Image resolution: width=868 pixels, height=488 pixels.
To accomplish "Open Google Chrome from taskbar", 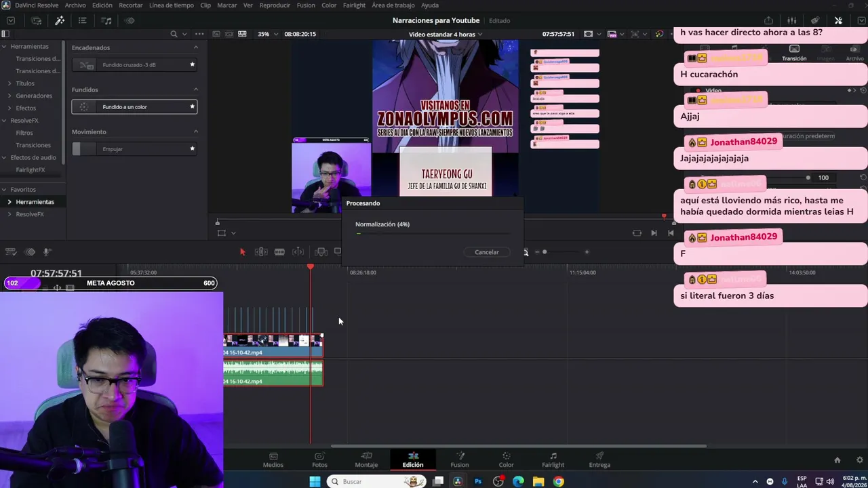I will (558, 481).
